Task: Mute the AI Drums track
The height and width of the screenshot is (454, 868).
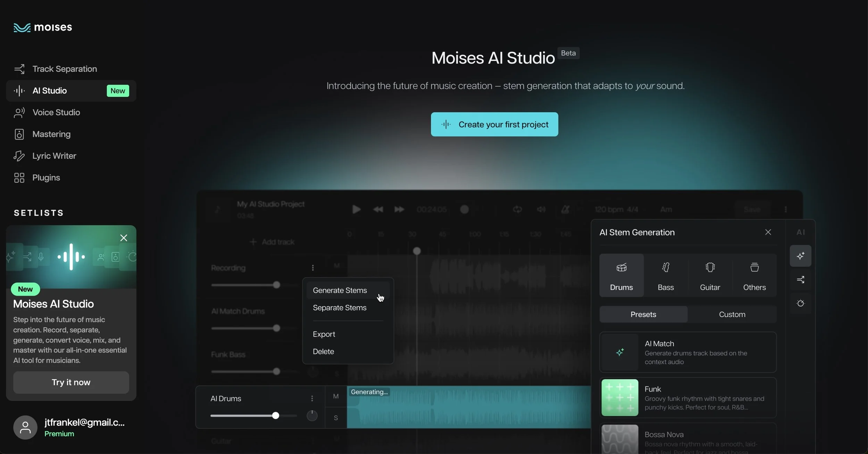Action: (336, 396)
